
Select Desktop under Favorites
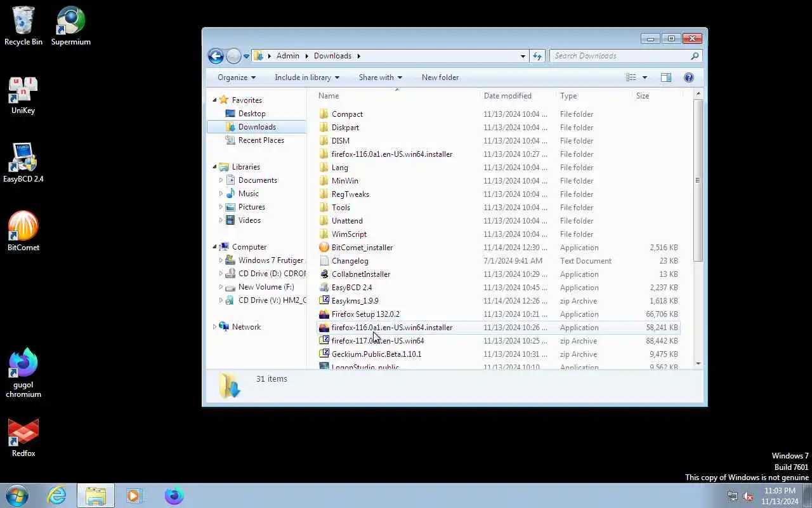[x=252, y=114]
